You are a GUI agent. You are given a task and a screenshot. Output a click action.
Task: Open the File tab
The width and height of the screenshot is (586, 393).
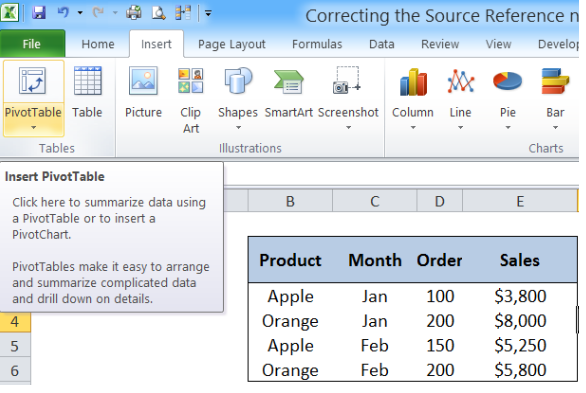(32, 44)
